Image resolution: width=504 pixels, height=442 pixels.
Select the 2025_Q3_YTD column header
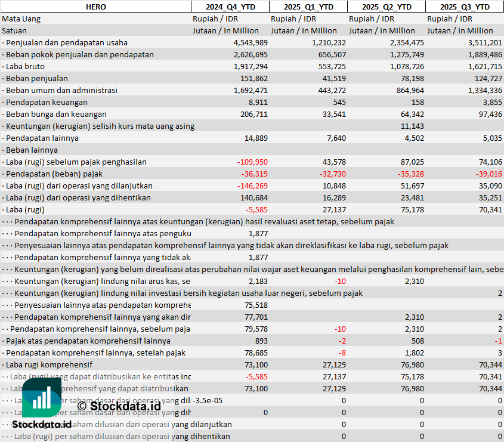465,7
